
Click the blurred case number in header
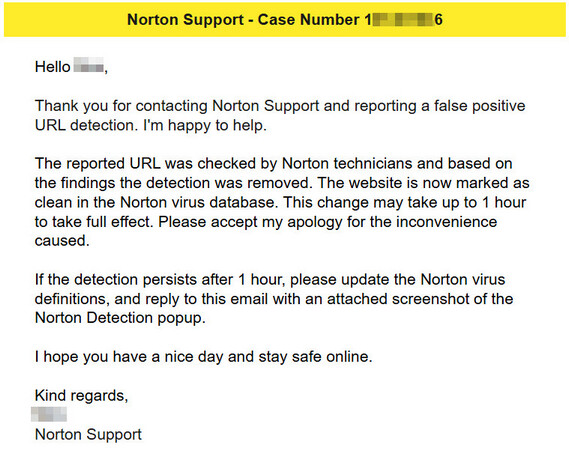(x=404, y=20)
